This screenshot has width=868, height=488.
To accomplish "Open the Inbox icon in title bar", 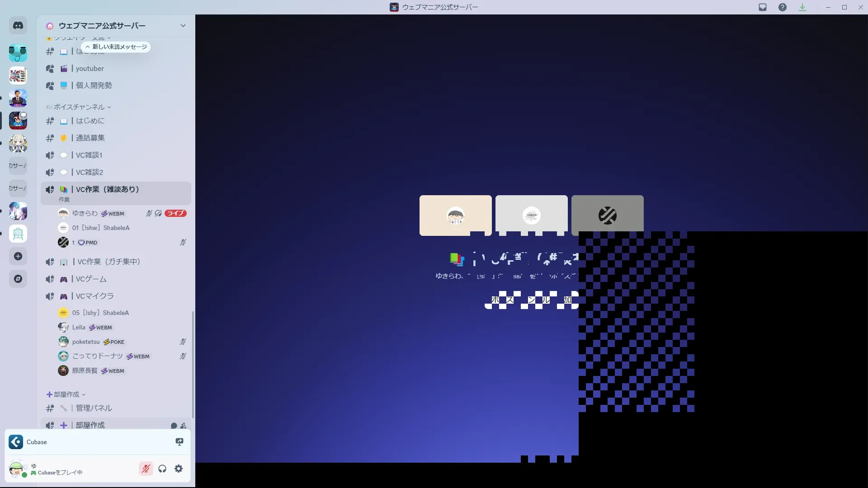I will [x=763, y=7].
